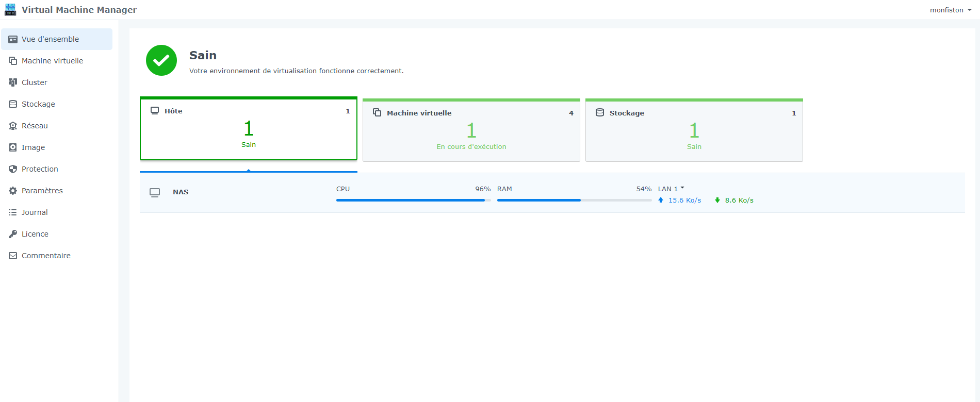Click the Commentaire envelope icon
This screenshot has height=402, width=980.
[13, 256]
